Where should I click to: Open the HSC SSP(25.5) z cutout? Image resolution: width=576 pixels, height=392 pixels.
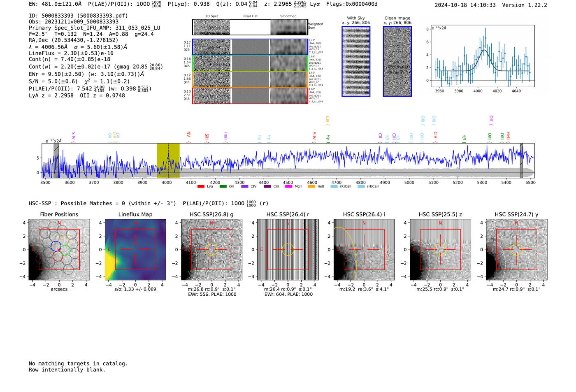tap(440, 250)
